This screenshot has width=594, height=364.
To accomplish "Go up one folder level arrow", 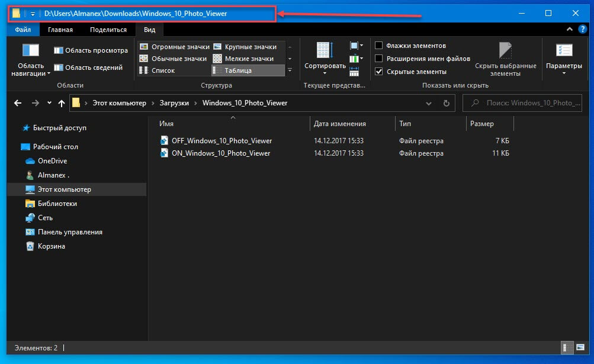I will point(62,103).
